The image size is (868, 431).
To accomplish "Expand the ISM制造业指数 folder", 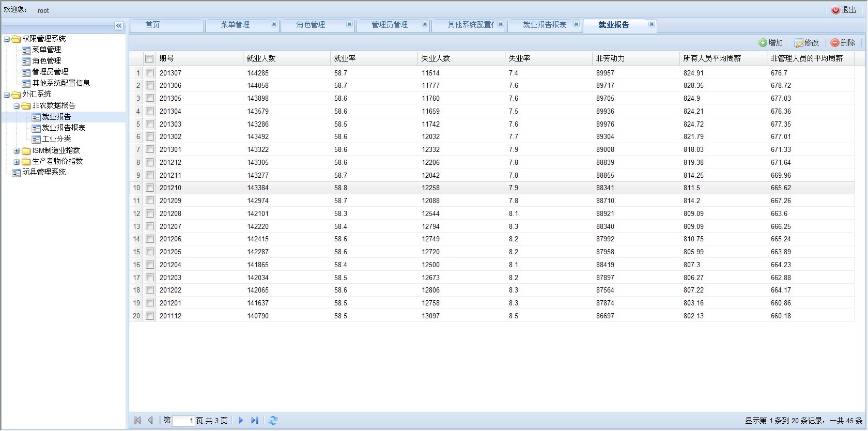I will 17,151.
